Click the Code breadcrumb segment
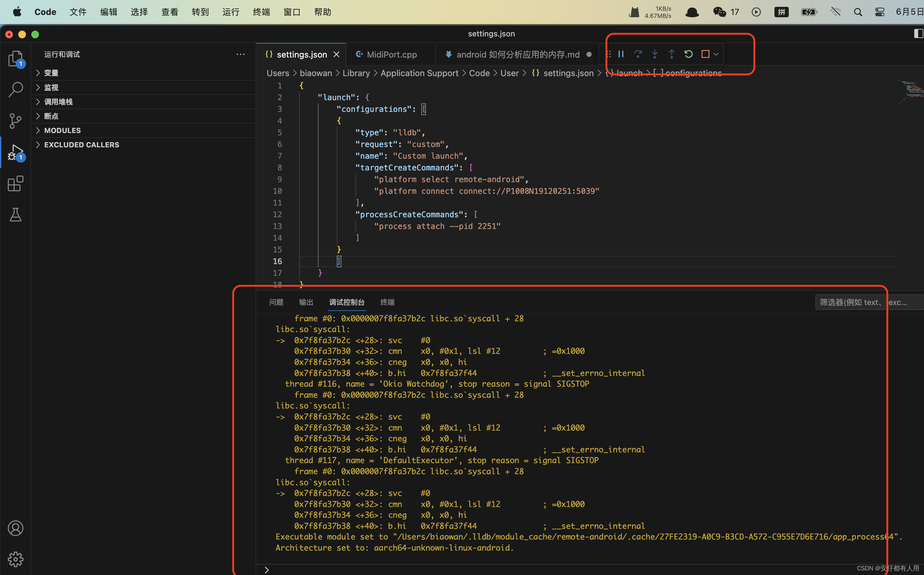924x575 pixels. (x=479, y=73)
